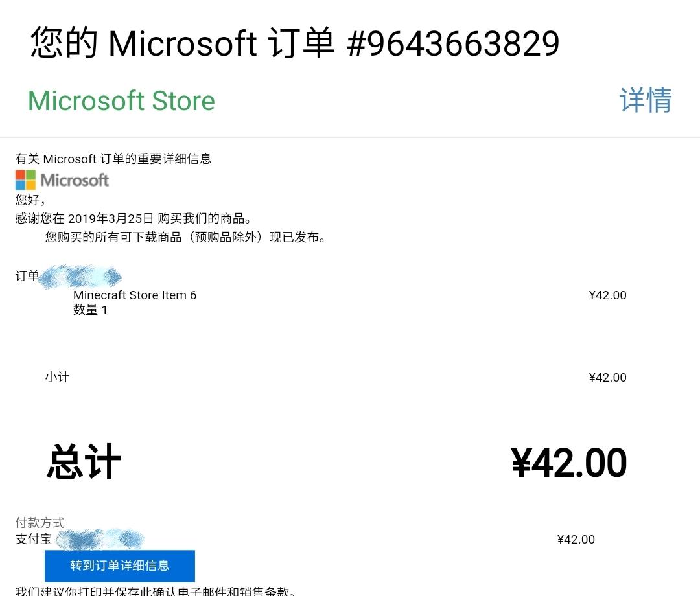Click the 小计 subtotal label
This screenshot has height=596, width=700.
click(57, 377)
